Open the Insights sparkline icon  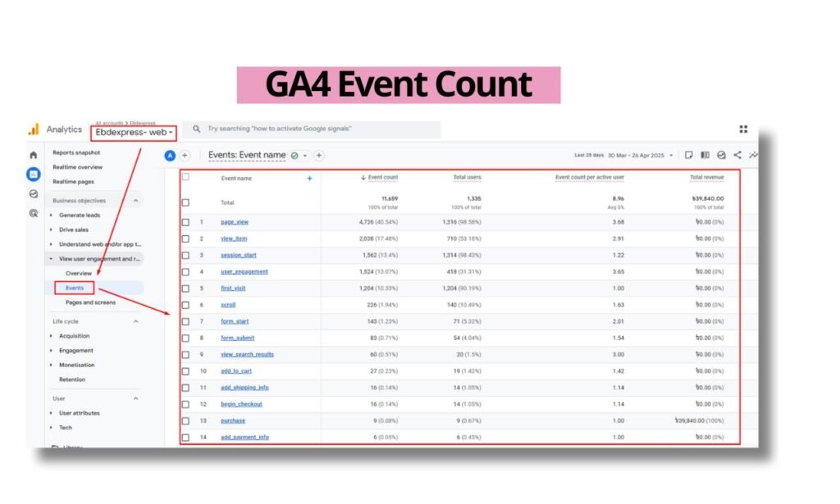point(753,155)
